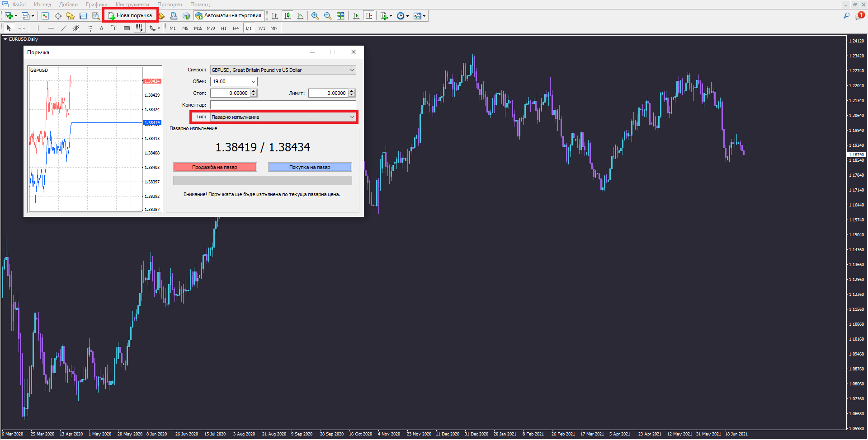
Task: Select the rectangle shape tool
Action: point(127,28)
